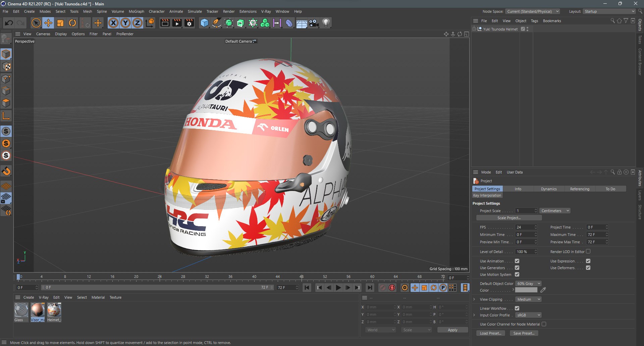Click the Save Preset button
644x346 pixels.
[524, 333]
